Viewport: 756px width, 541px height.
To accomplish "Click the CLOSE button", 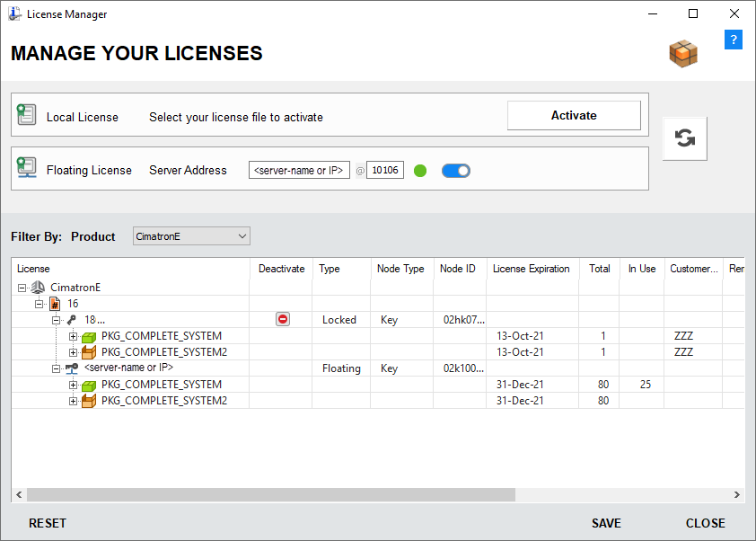I will (706, 523).
